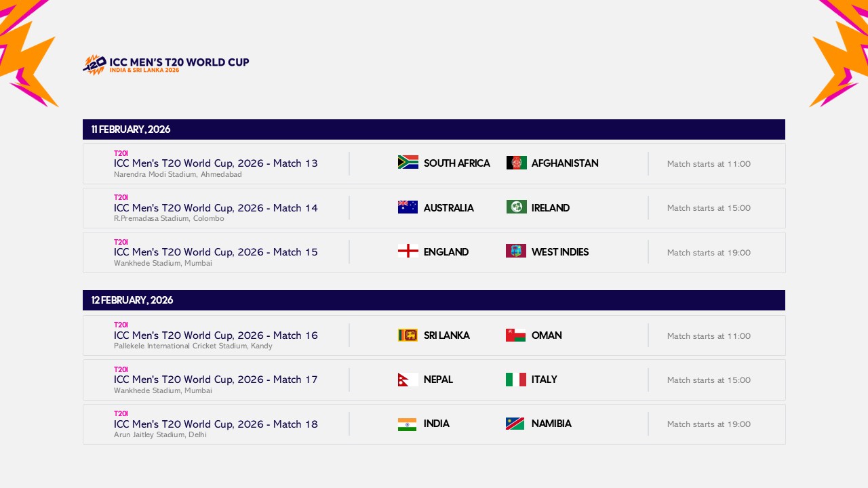Open Match 13 between South Africa and Afghanistan
868x488 pixels.
point(215,163)
